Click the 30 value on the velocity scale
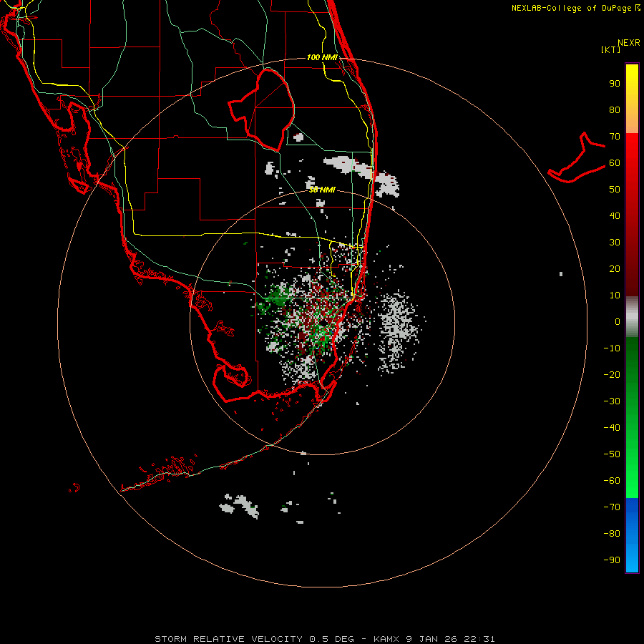This screenshot has height=644, width=644. click(615, 243)
